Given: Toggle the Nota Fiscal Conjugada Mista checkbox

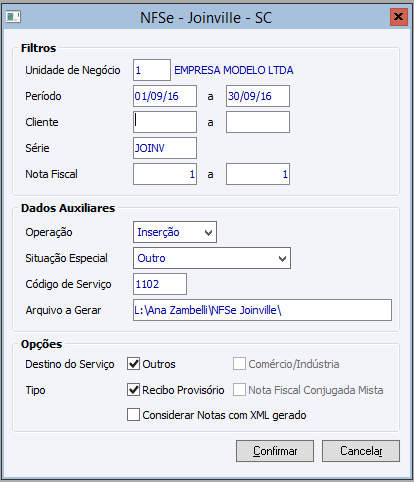Looking at the screenshot, I should (x=239, y=390).
